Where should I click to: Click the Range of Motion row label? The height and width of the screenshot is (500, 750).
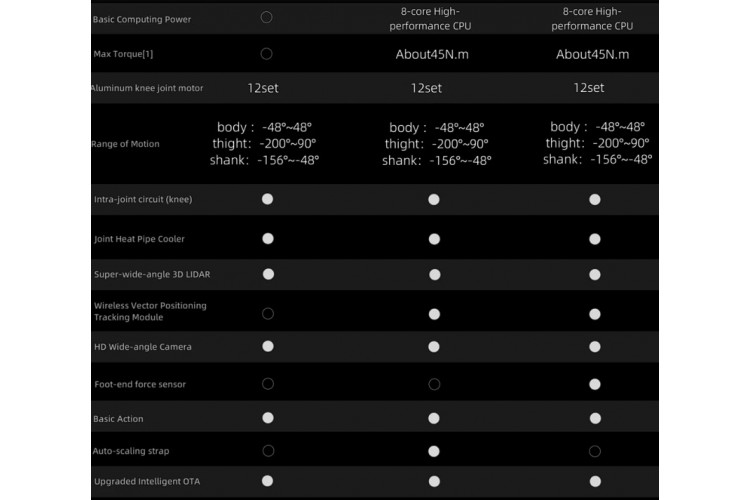[127, 144]
